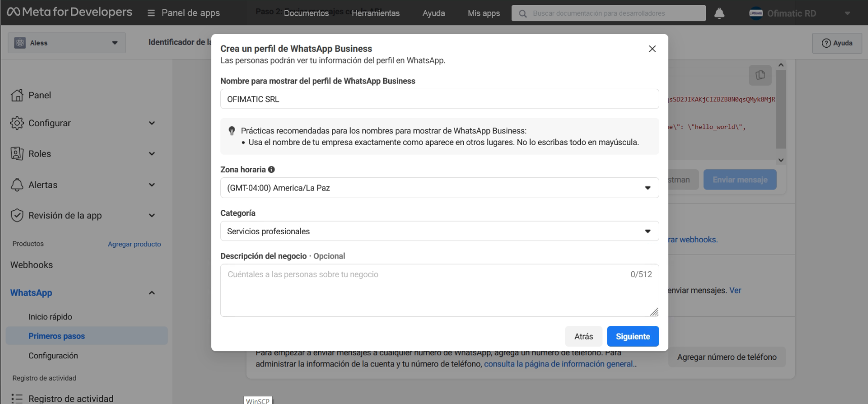The image size is (868, 404).
Task: Click the code panel scrollbar down arrow
Action: pos(781,160)
